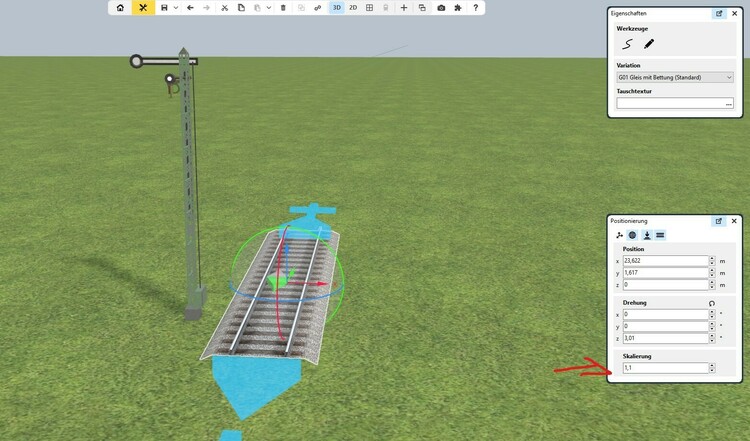The image size is (750, 441).
Task: Undo with the left arrow icon
Action: pyautogui.click(x=190, y=8)
